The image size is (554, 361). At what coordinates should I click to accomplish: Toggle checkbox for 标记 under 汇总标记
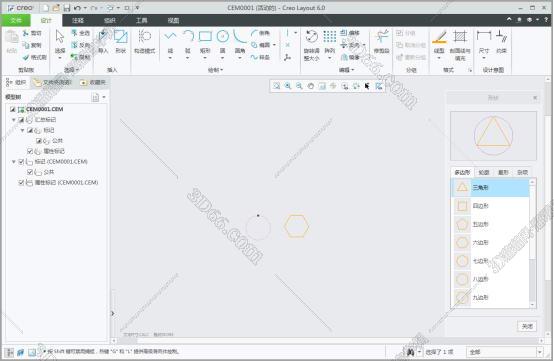coord(30,131)
